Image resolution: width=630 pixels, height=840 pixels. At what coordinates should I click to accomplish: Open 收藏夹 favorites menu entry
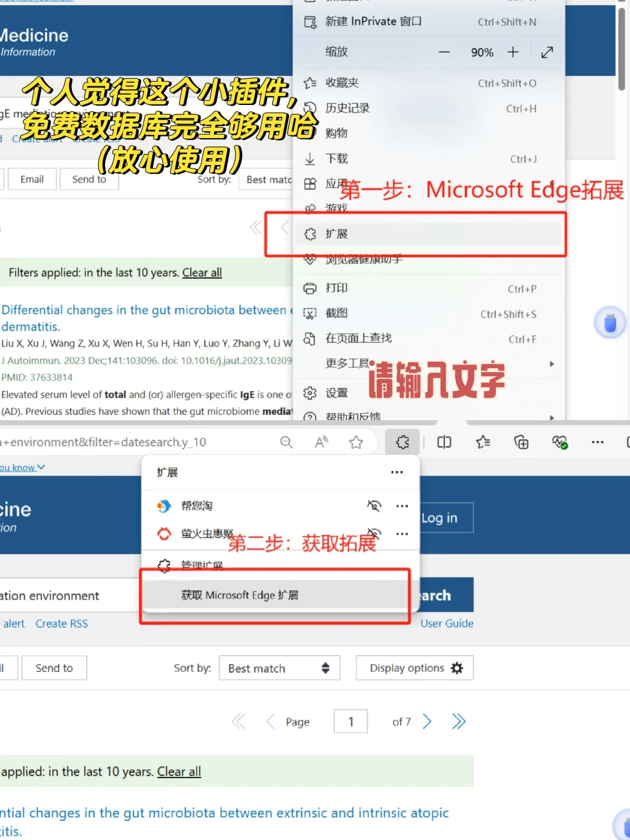click(x=429, y=83)
